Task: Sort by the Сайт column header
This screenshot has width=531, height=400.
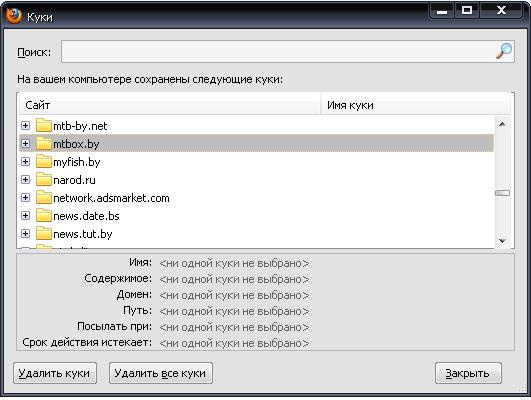Action: (x=170, y=105)
